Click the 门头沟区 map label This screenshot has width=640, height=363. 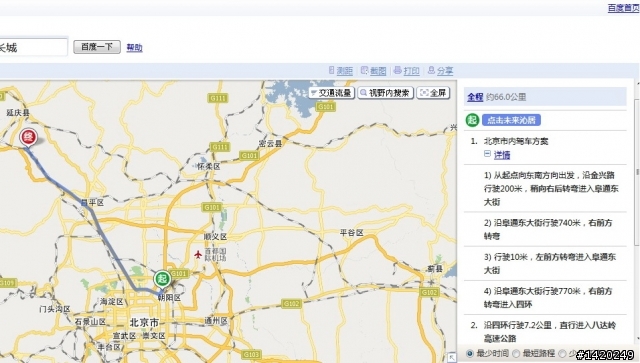point(55,309)
